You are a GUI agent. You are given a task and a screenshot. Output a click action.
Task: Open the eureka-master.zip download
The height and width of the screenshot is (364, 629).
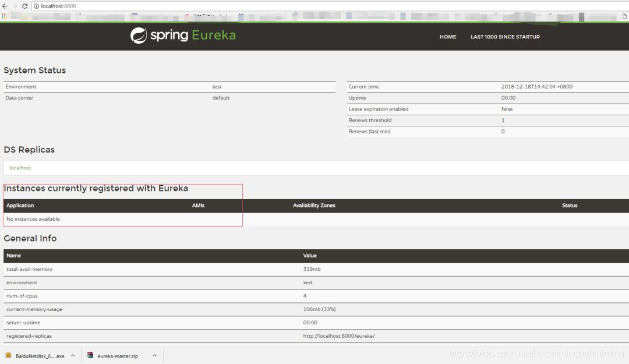[118, 356]
